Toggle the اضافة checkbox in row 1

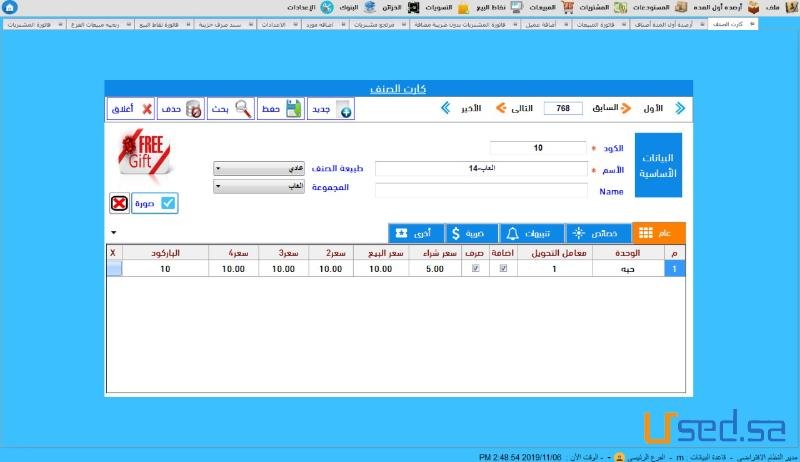[x=503, y=268]
